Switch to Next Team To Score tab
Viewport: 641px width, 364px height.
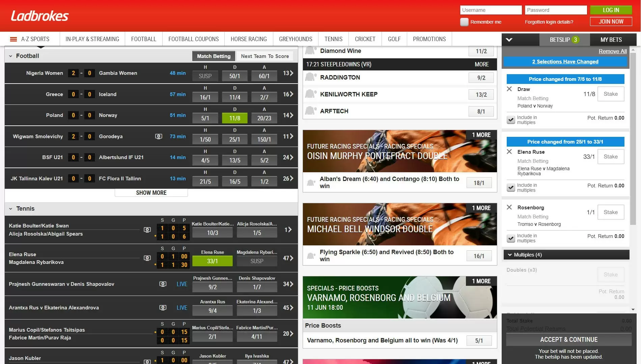tap(265, 56)
